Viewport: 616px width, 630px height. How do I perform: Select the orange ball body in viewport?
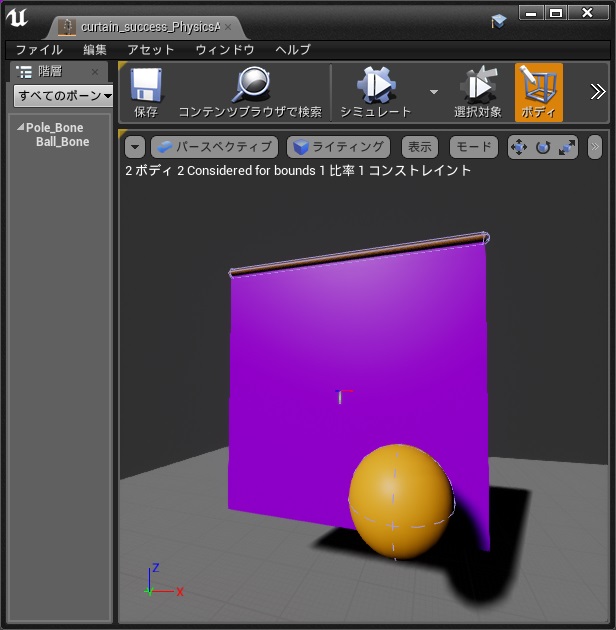click(x=401, y=501)
